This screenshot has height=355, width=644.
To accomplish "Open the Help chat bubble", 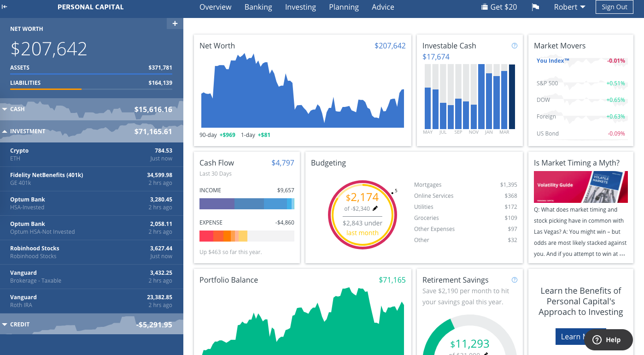I will coord(608,340).
